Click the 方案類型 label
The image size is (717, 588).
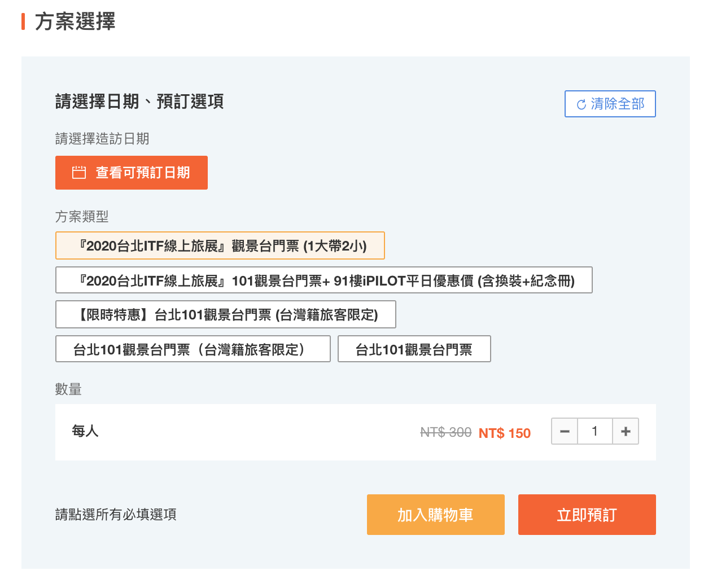click(82, 216)
